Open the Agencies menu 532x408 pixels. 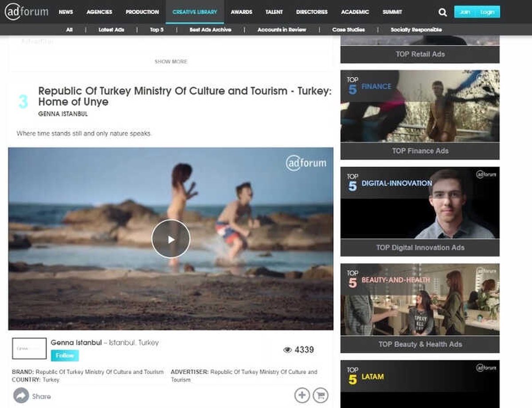[99, 12]
